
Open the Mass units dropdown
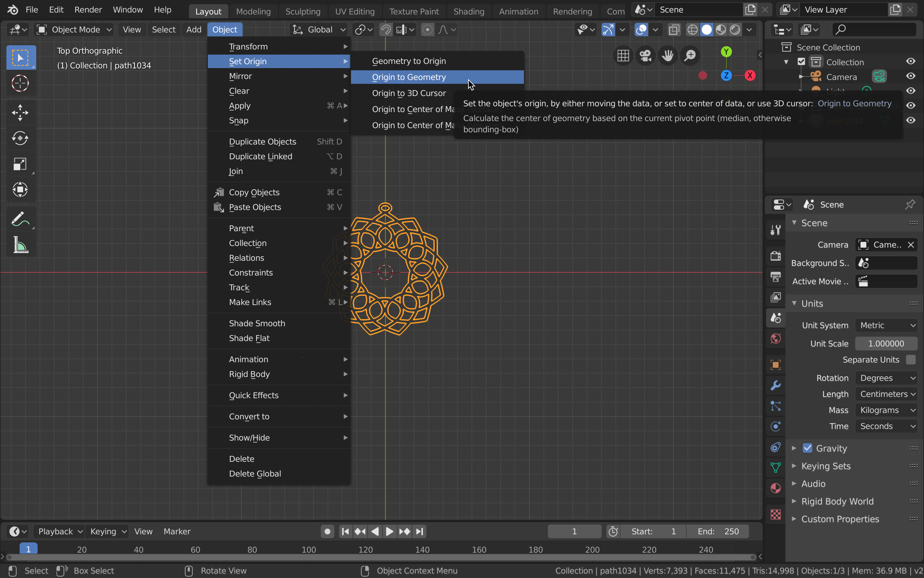[886, 410]
